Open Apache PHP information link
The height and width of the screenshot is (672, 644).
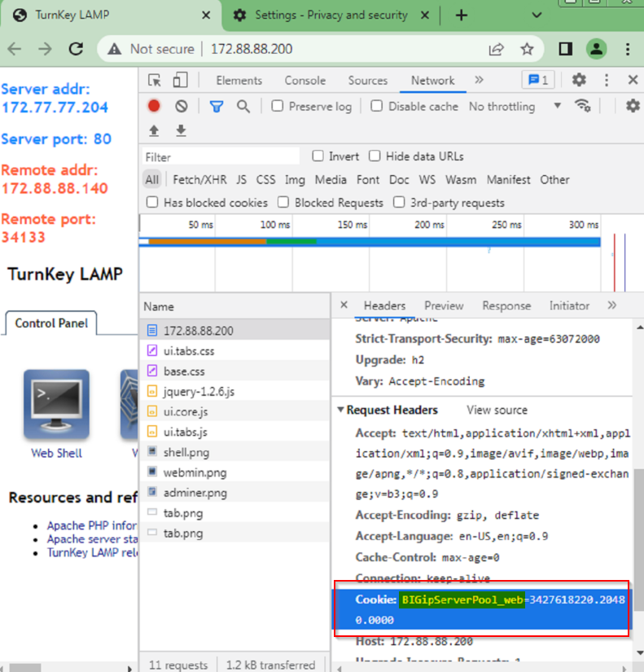(x=92, y=525)
